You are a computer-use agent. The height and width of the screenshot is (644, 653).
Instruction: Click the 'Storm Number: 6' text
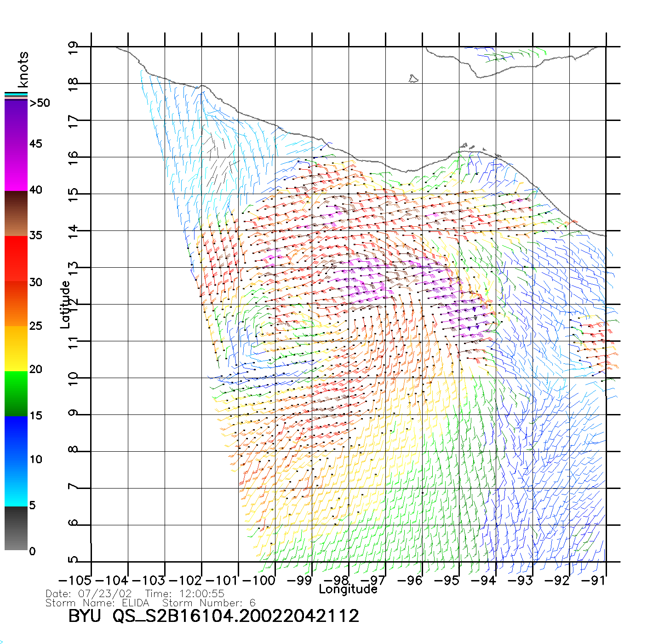[x=209, y=603]
